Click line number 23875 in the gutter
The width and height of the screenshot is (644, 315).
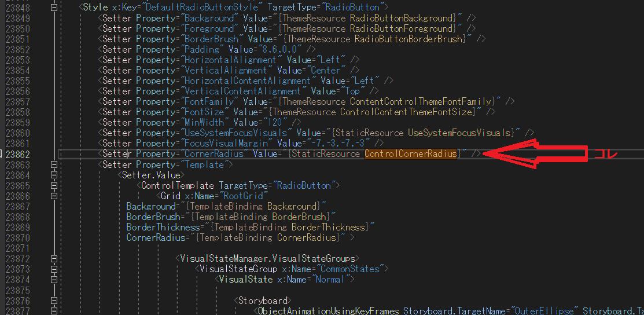[x=18, y=290]
